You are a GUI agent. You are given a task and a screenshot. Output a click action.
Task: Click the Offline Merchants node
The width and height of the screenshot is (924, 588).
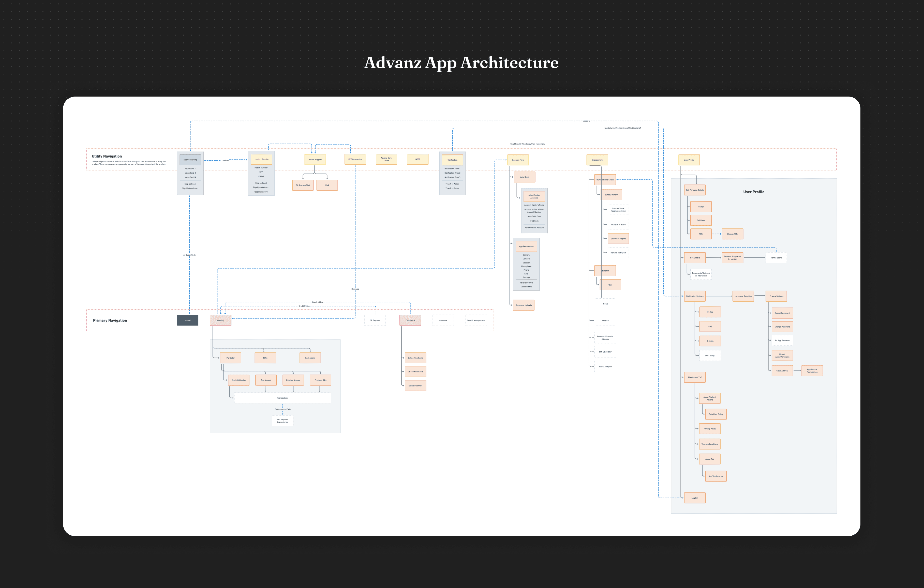tap(415, 371)
